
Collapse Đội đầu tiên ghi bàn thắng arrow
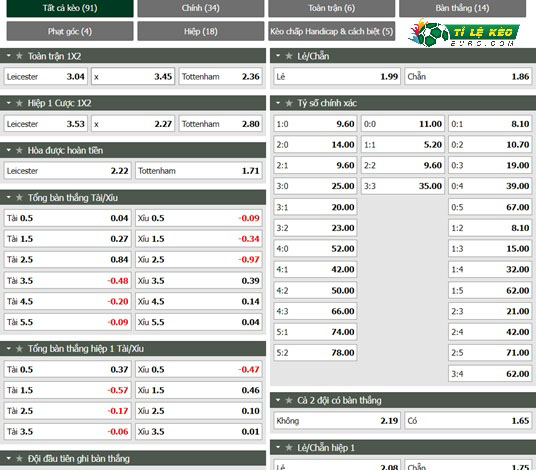point(9,458)
